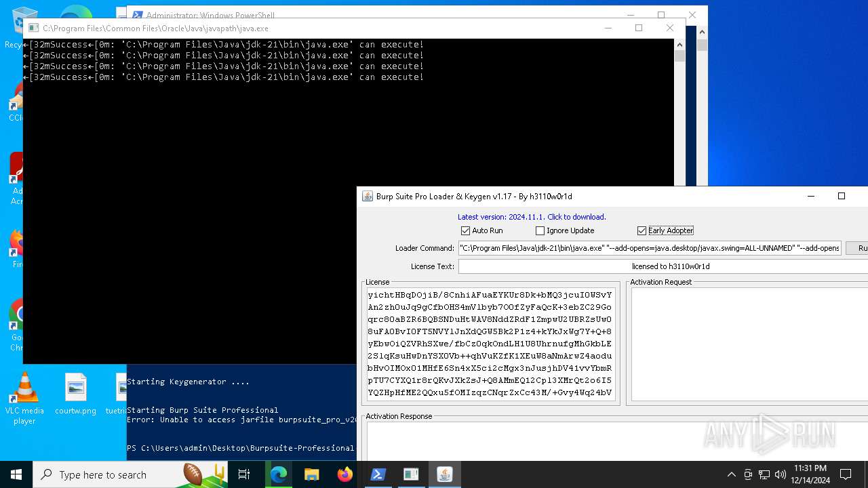Click the PowerShell window scrollbar up arrow

tap(702, 31)
